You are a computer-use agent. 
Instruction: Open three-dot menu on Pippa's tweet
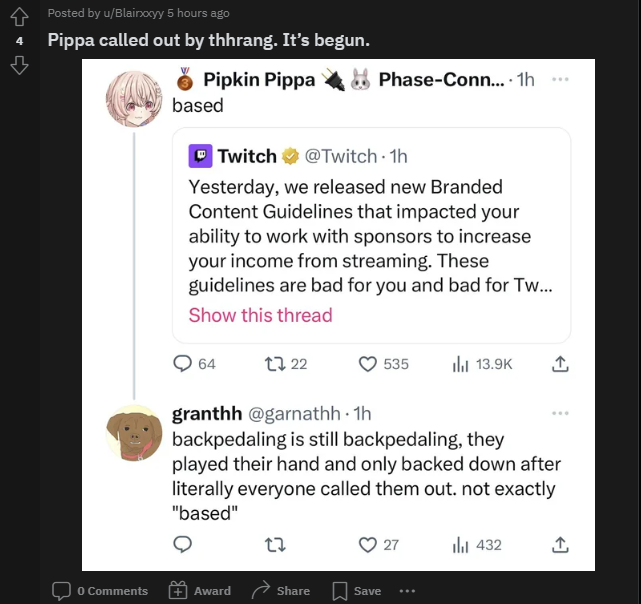[560, 79]
